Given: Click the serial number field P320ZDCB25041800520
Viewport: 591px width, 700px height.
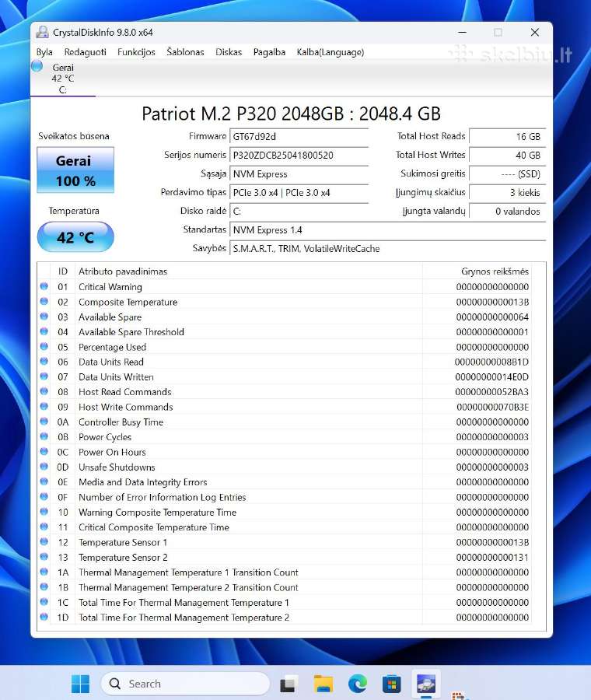Looking at the screenshot, I should 299,156.
